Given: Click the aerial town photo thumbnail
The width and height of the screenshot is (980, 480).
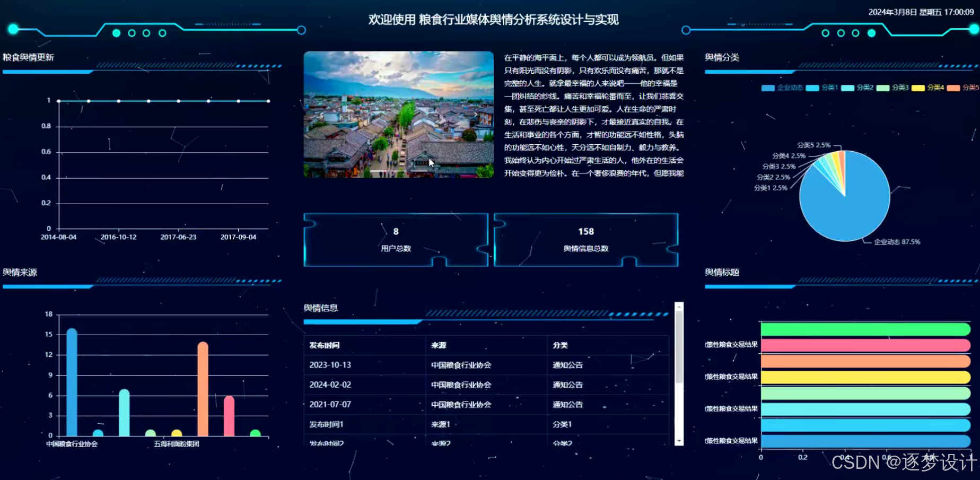Looking at the screenshot, I should [398, 115].
